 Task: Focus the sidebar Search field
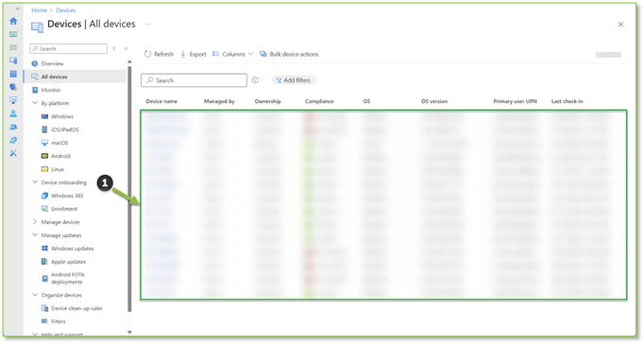69,48
